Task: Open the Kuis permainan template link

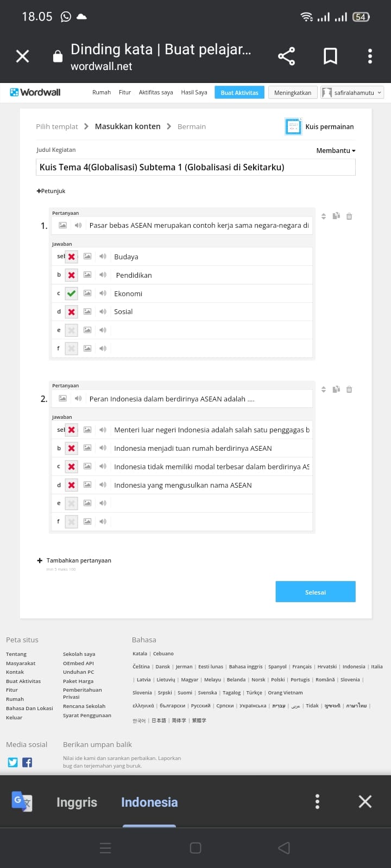Action: [x=319, y=126]
